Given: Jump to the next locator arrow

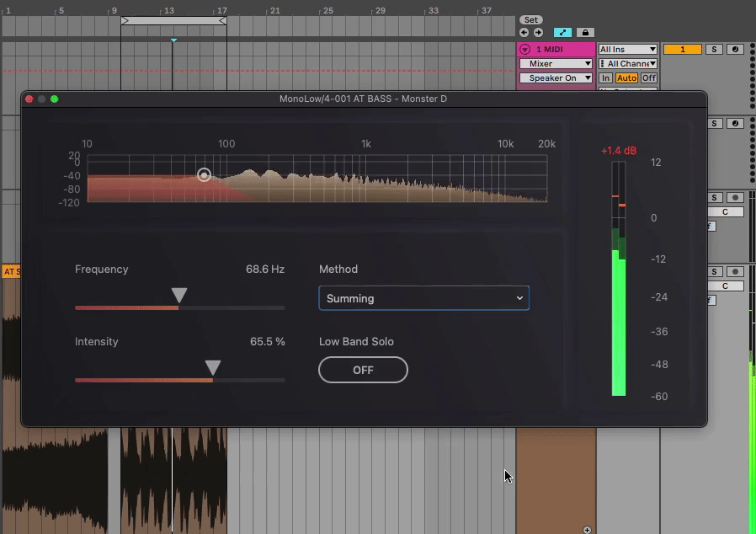Looking at the screenshot, I should pos(538,33).
